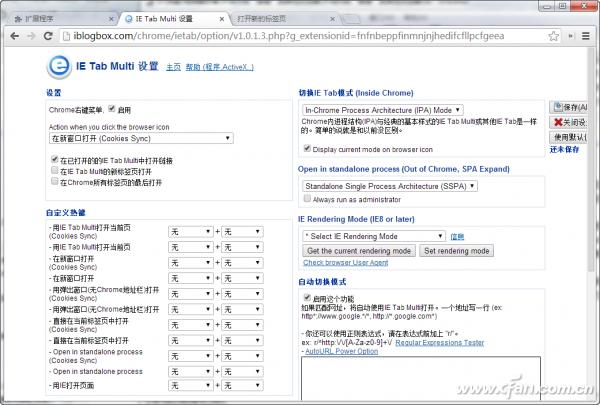Open second dropdown for Open in standalone process
Screen dimensions: 600x405
tap(242, 372)
